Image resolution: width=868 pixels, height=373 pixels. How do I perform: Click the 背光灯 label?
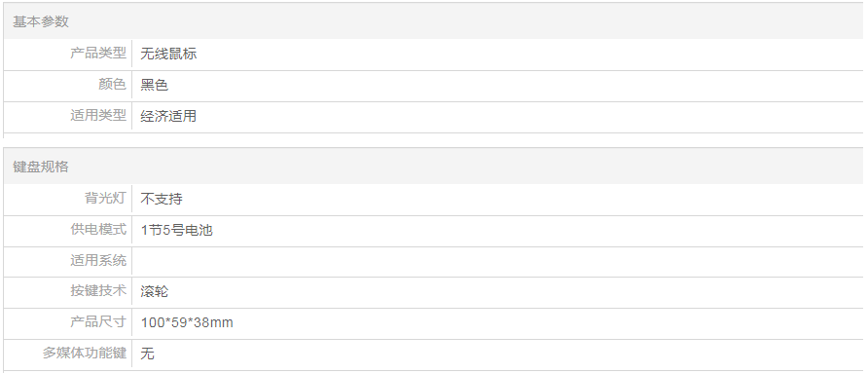[105, 199]
